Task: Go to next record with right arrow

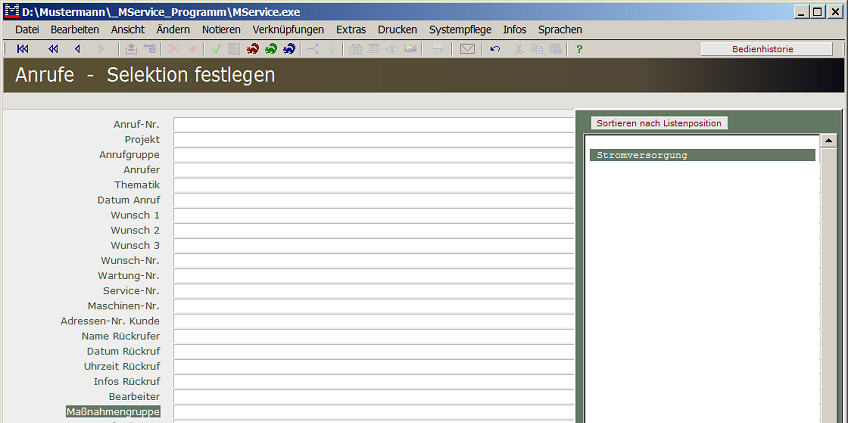Action: [x=101, y=49]
